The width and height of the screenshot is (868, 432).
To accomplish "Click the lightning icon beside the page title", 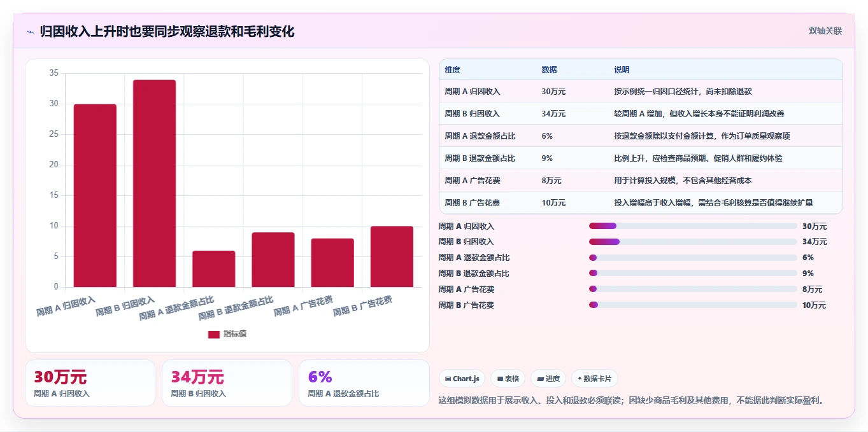I will (30, 32).
